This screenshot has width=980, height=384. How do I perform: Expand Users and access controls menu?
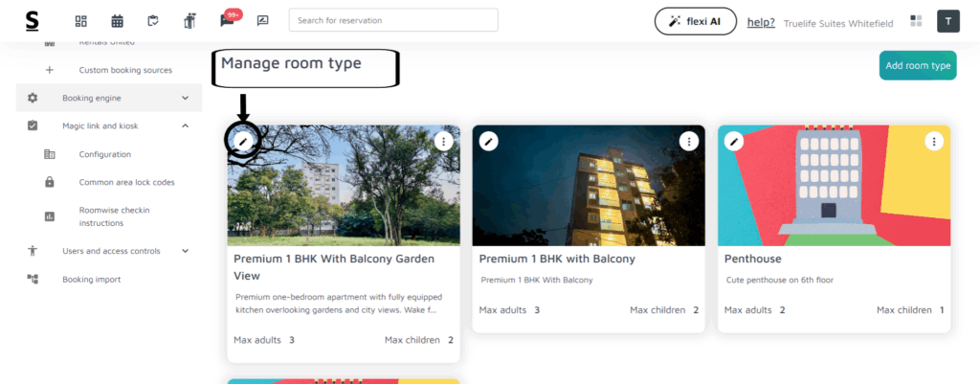tap(185, 251)
